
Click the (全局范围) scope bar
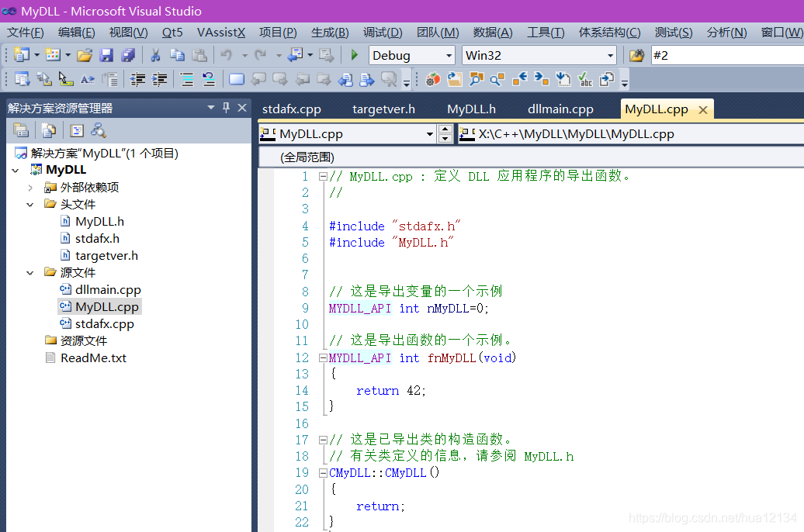click(531, 157)
